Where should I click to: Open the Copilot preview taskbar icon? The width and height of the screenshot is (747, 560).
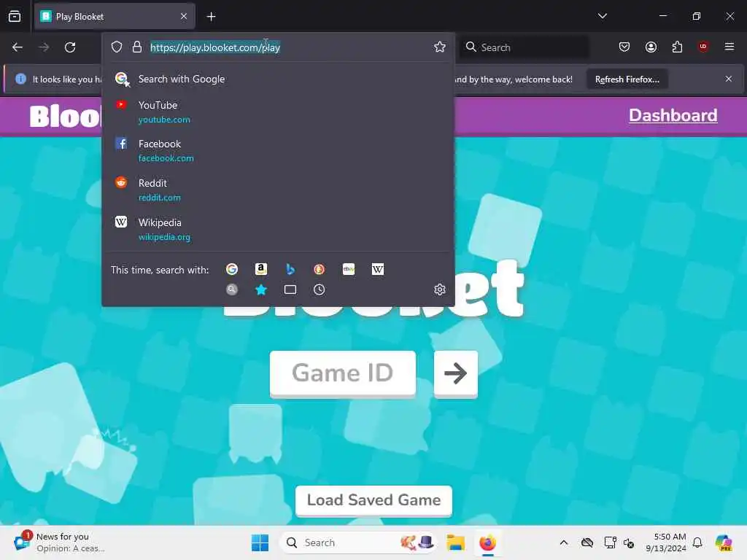coord(724,542)
